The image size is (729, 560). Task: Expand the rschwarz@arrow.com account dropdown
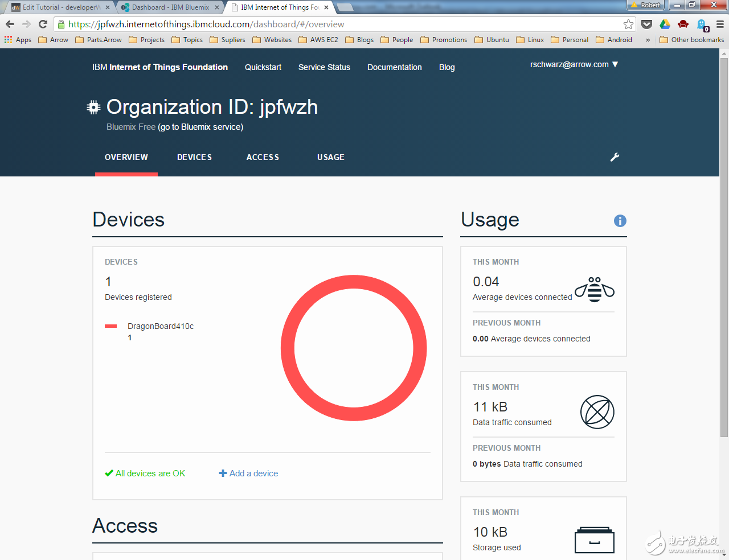[x=574, y=64]
